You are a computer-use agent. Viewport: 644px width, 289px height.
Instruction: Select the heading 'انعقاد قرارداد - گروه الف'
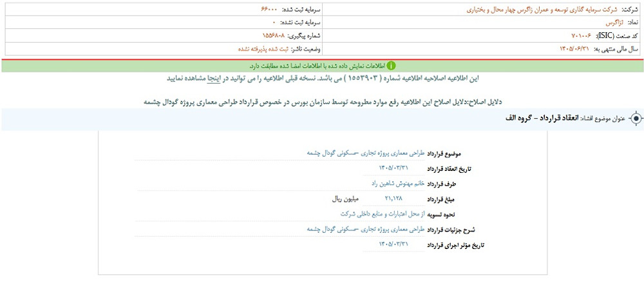click(542, 118)
